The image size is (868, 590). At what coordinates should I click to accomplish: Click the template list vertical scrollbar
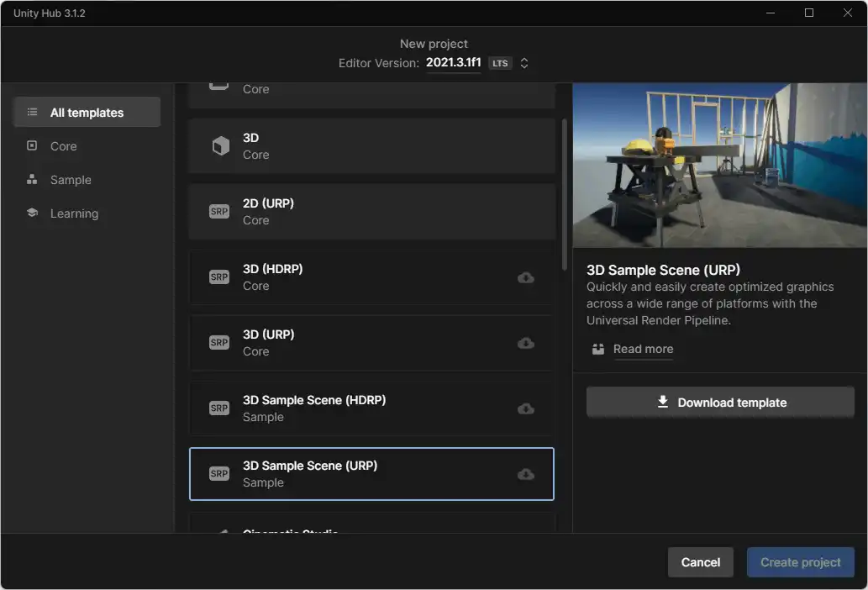point(564,194)
